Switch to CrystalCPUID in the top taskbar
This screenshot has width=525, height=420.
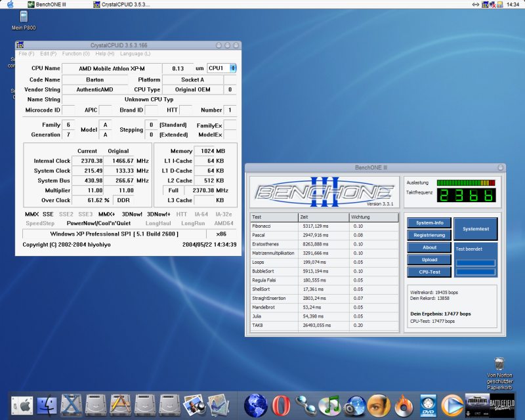pos(121,5)
